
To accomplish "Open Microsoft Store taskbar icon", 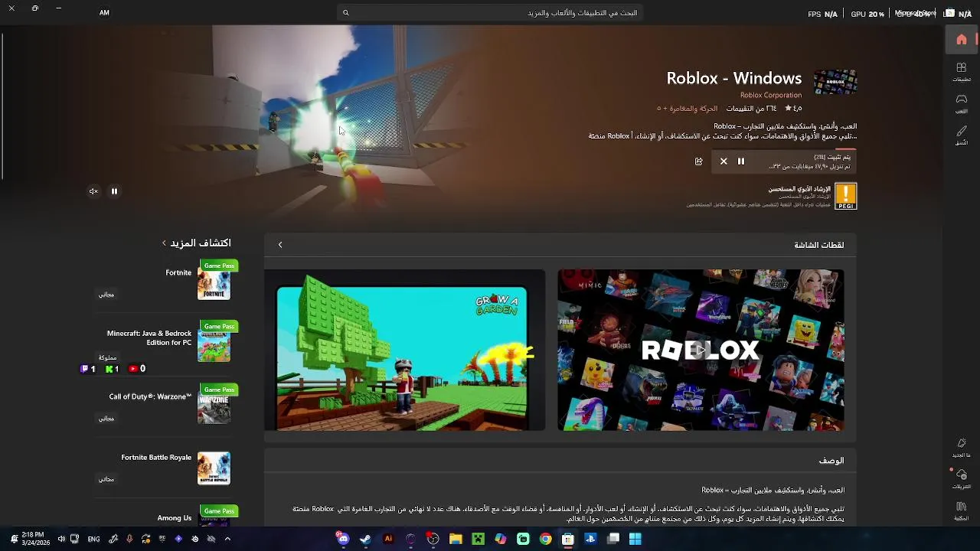I will (x=568, y=539).
